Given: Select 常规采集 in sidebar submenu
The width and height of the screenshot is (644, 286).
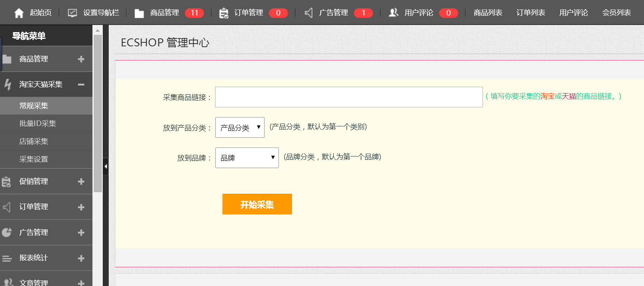Looking at the screenshot, I should (46, 106).
